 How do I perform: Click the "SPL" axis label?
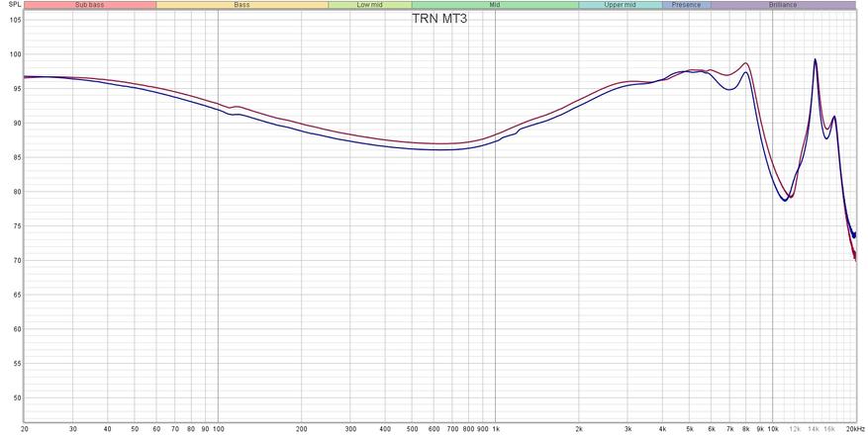click(x=15, y=5)
